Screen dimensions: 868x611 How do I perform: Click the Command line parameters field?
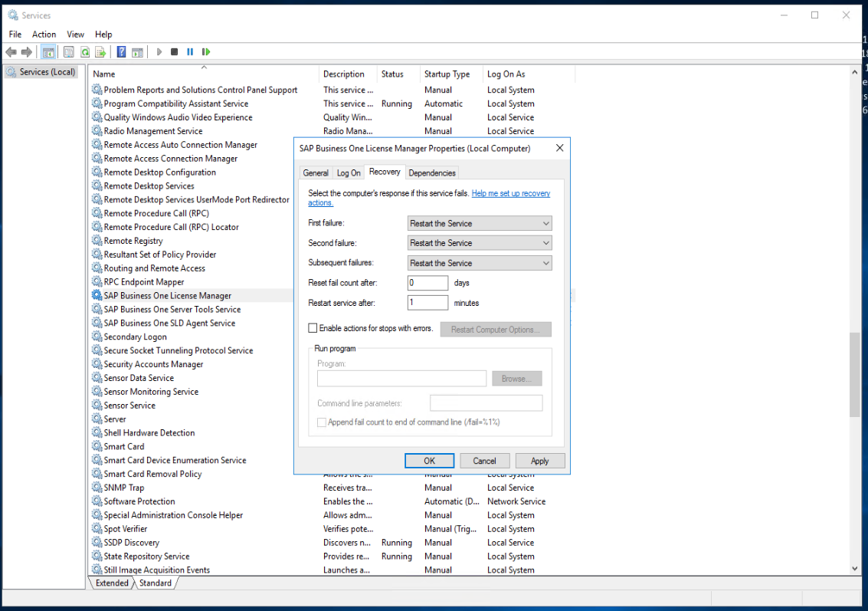tap(486, 403)
